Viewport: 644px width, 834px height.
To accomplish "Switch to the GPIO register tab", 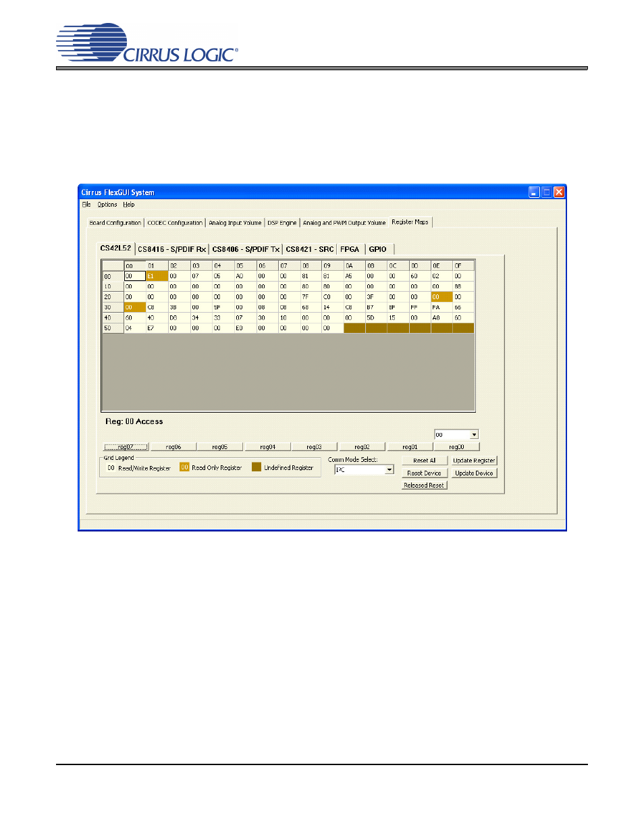I will click(378, 249).
